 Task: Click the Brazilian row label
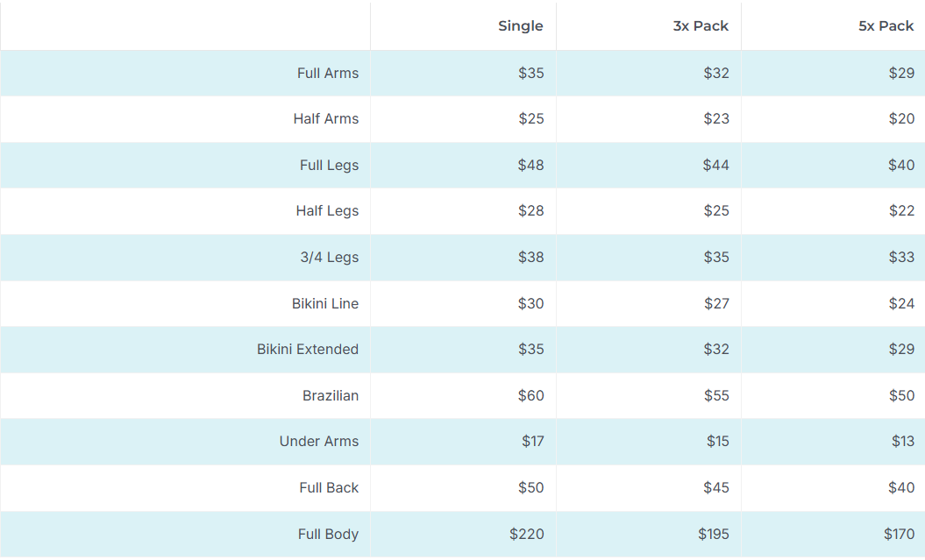331,395
